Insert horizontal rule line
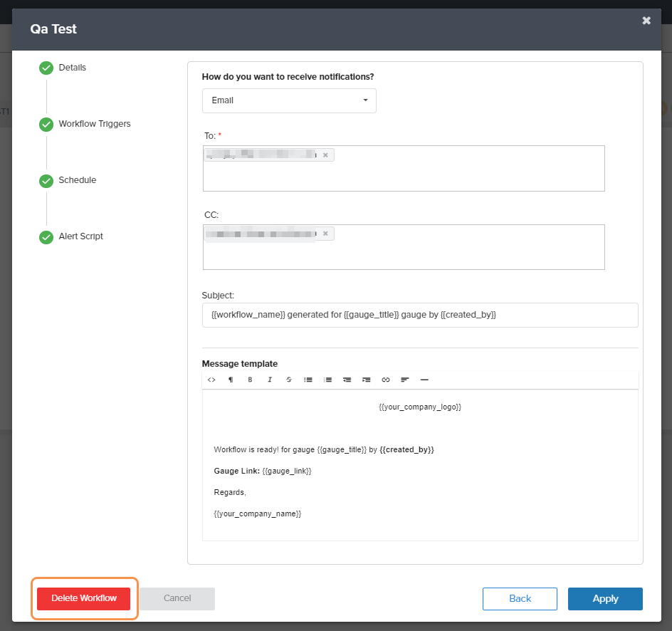The height and width of the screenshot is (631, 672). click(x=424, y=380)
